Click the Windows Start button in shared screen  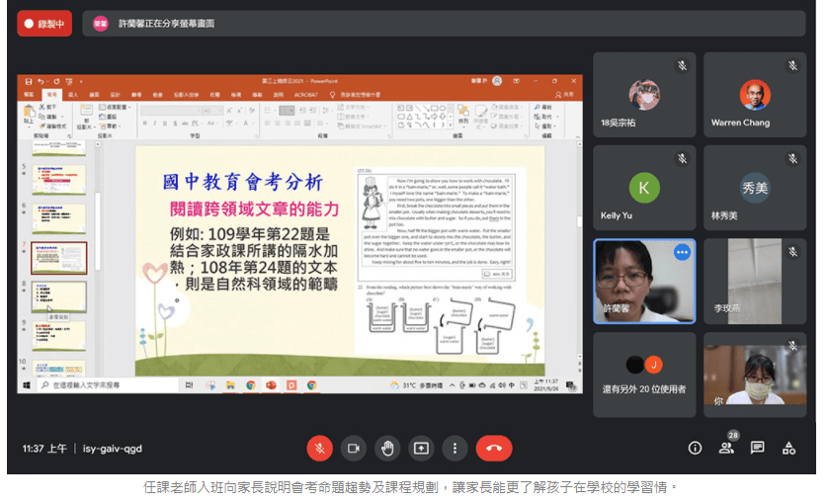[28, 384]
